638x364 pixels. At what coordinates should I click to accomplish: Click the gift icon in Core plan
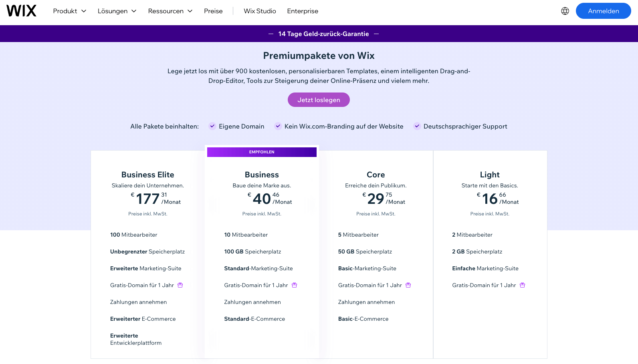coord(408,285)
